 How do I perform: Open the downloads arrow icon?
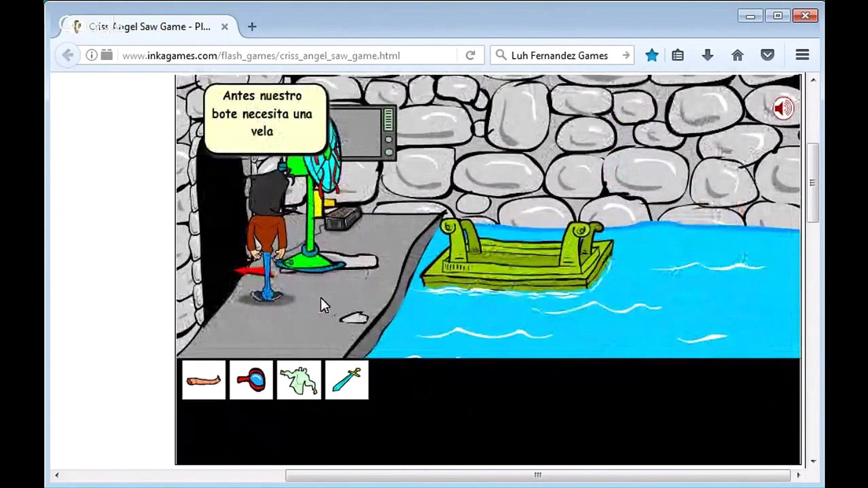coord(708,56)
